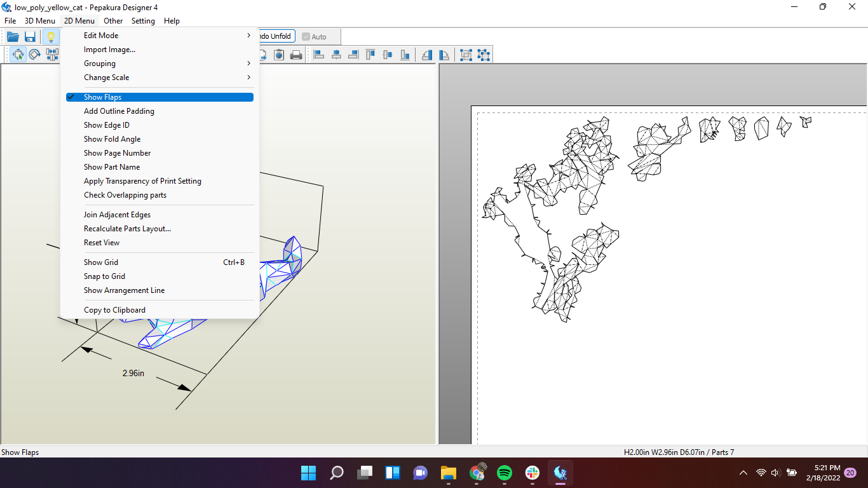Choose Recalculate Parts Layout
Image resolution: width=868 pixels, height=488 pixels.
[x=127, y=228]
